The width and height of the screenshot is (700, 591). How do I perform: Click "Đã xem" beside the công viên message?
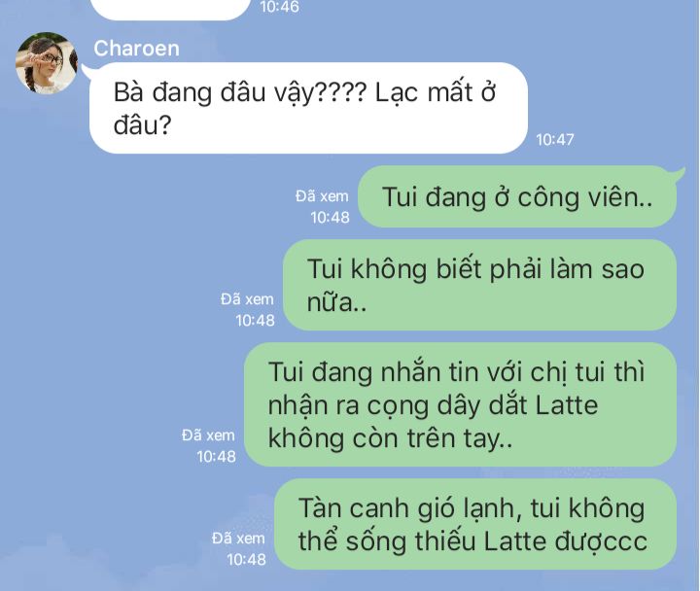pos(322,196)
